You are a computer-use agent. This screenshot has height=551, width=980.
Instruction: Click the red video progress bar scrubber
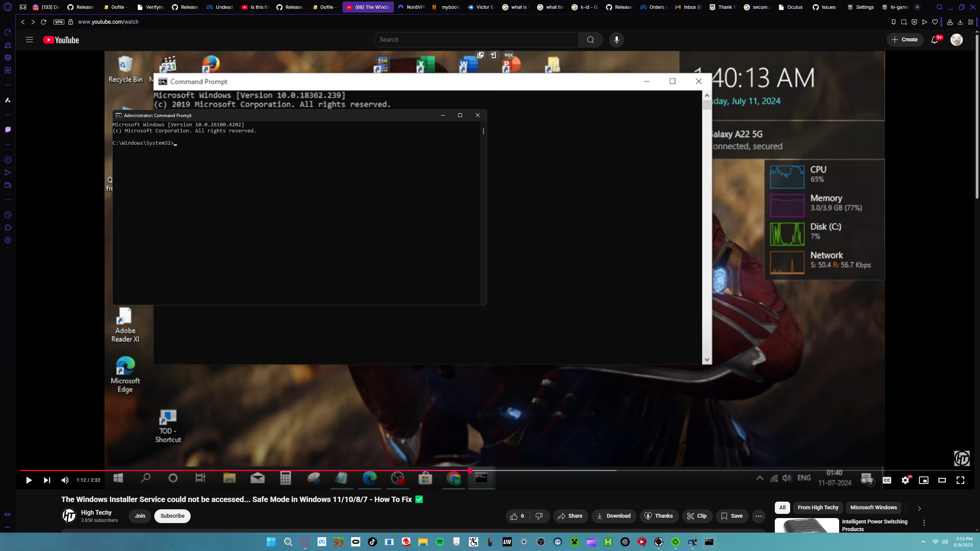pyautogui.click(x=470, y=470)
